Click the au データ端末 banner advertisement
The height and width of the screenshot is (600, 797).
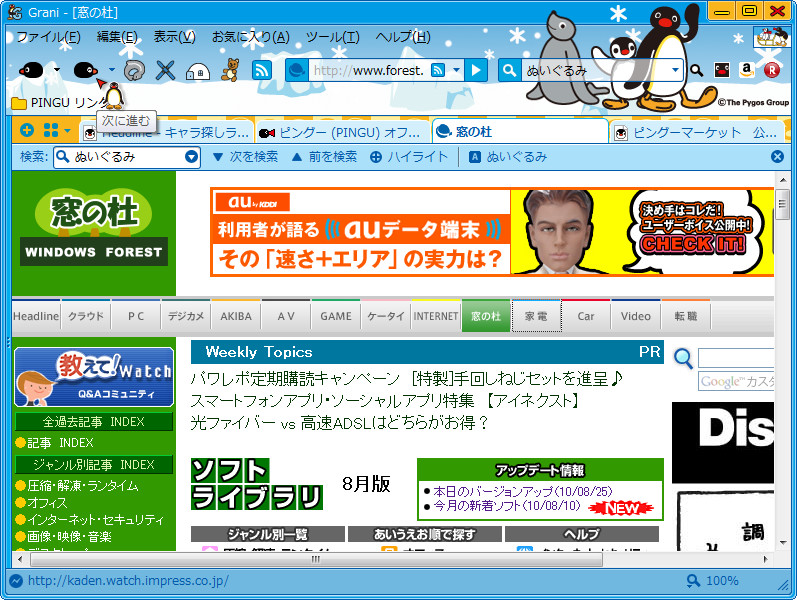click(492, 232)
